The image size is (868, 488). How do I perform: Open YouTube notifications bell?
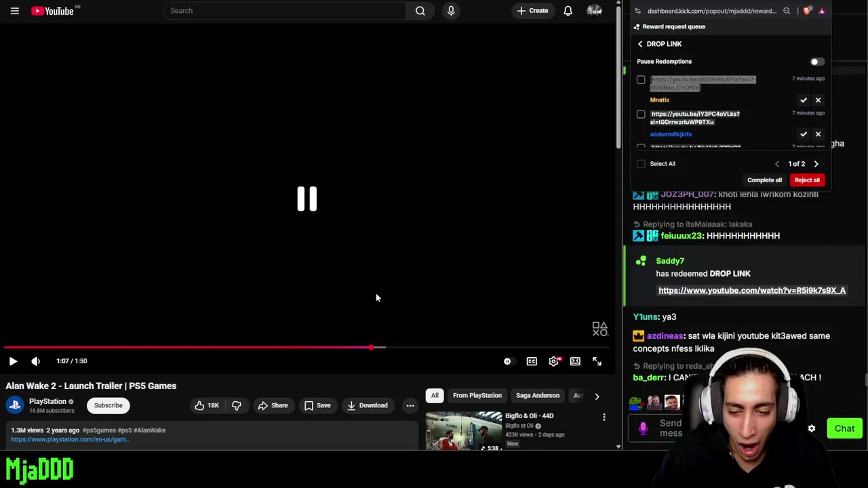(x=568, y=11)
